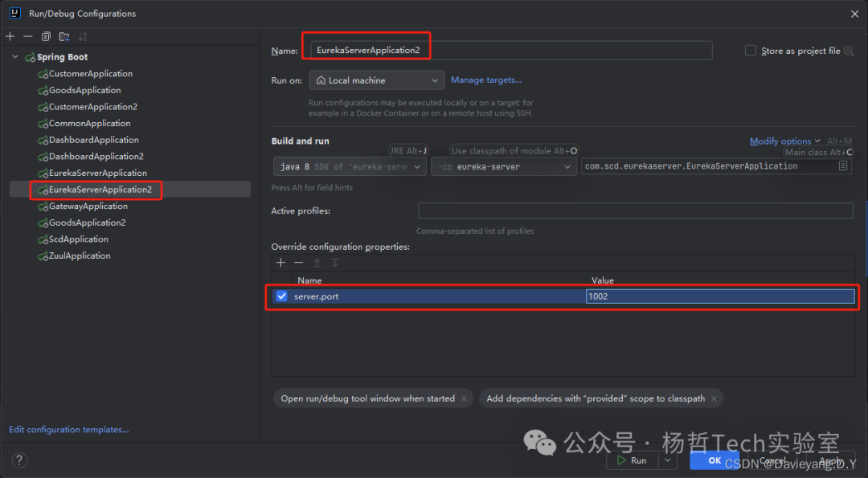
Task: Add a new override property row
Action: (x=280, y=263)
